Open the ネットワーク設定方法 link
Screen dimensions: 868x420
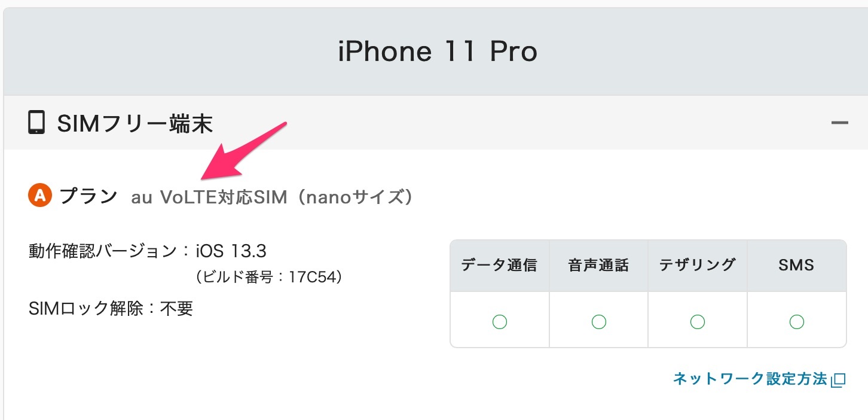point(750,379)
